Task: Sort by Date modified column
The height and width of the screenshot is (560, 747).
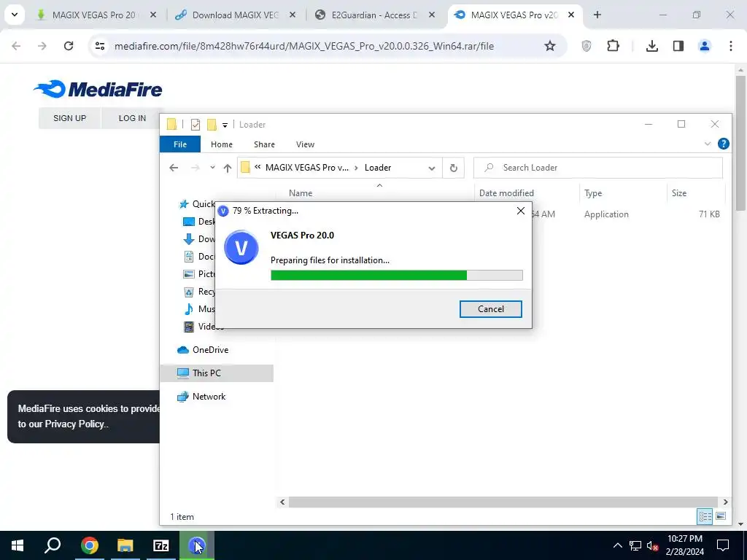Action: click(x=506, y=192)
